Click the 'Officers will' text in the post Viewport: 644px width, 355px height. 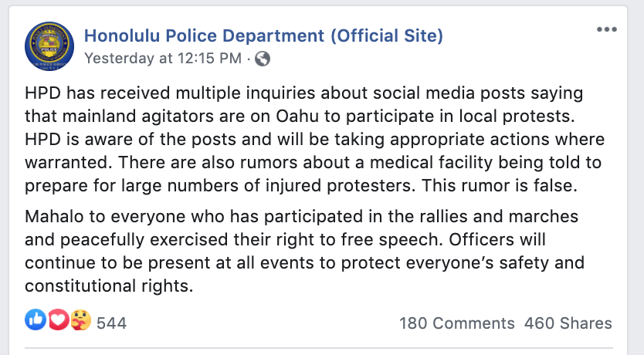tap(497, 240)
